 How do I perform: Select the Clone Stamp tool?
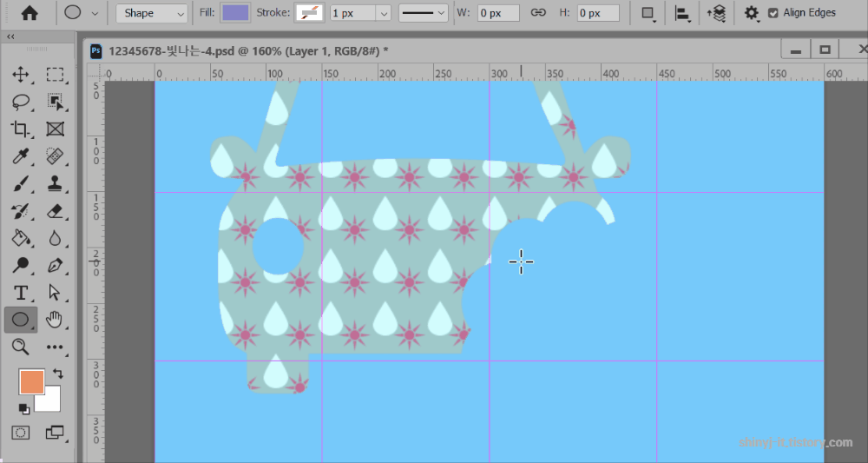click(55, 183)
